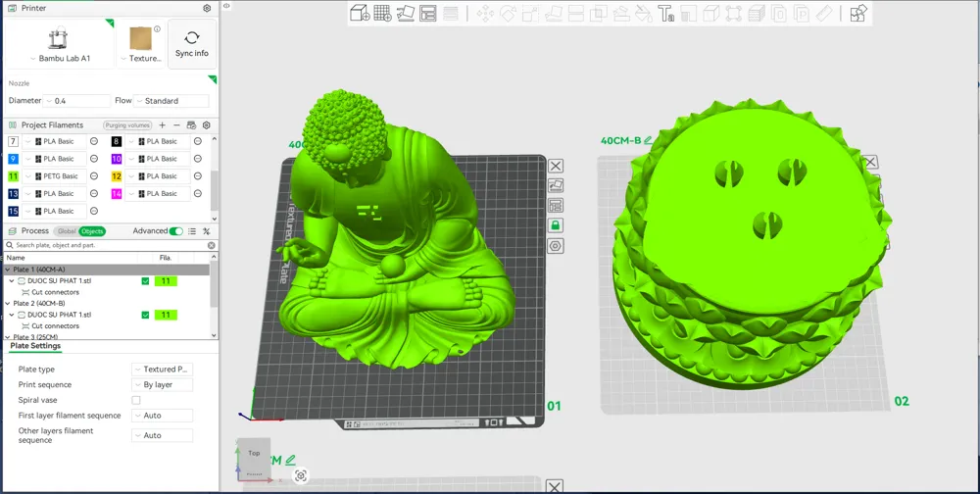Edit plate name 40CM-B pencil icon

point(648,140)
